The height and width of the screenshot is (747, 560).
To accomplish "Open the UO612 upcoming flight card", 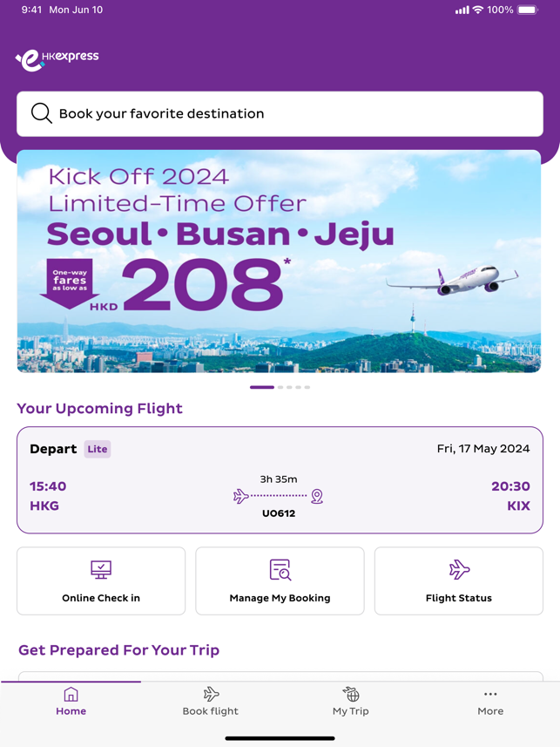I will (280, 480).
